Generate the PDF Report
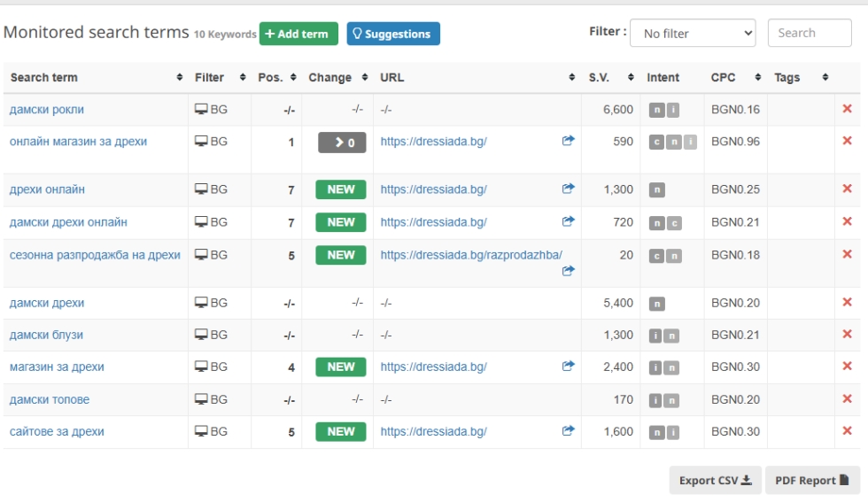 812,481
